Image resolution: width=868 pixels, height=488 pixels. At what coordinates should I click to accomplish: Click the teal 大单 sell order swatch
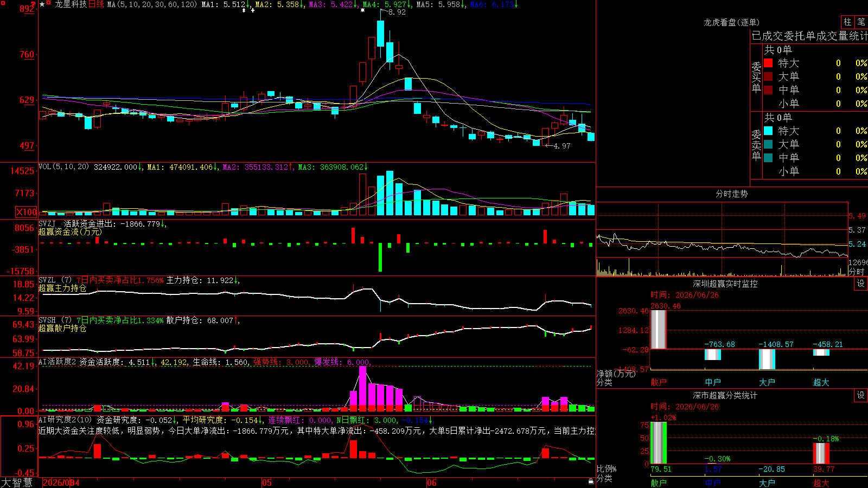pyautogui.click(x=768, y=144)
